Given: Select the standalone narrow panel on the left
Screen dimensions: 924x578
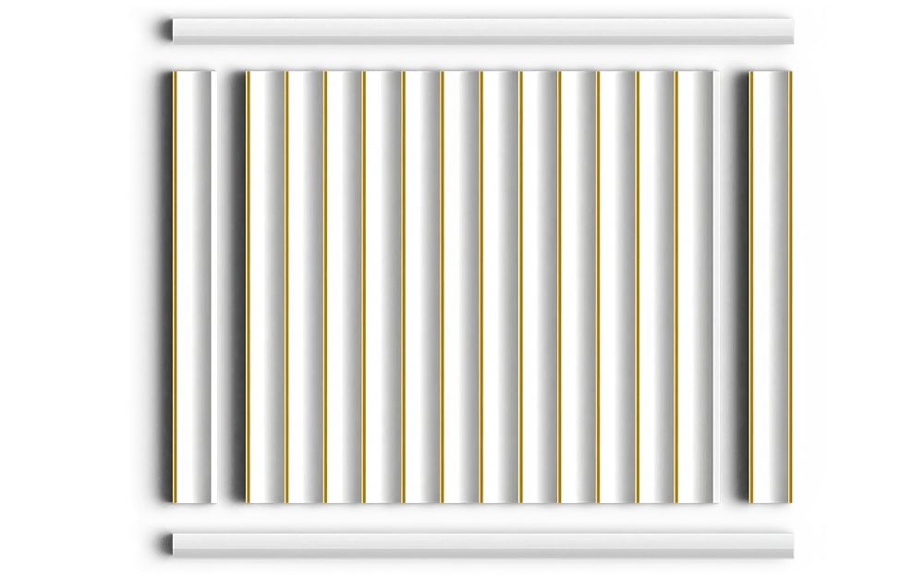Looking at the screenshot, I should click(194, 287).
